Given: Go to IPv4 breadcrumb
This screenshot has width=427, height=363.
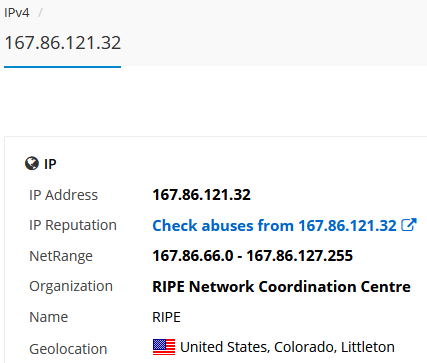Looking at the screenshot, I should (17, 13).
